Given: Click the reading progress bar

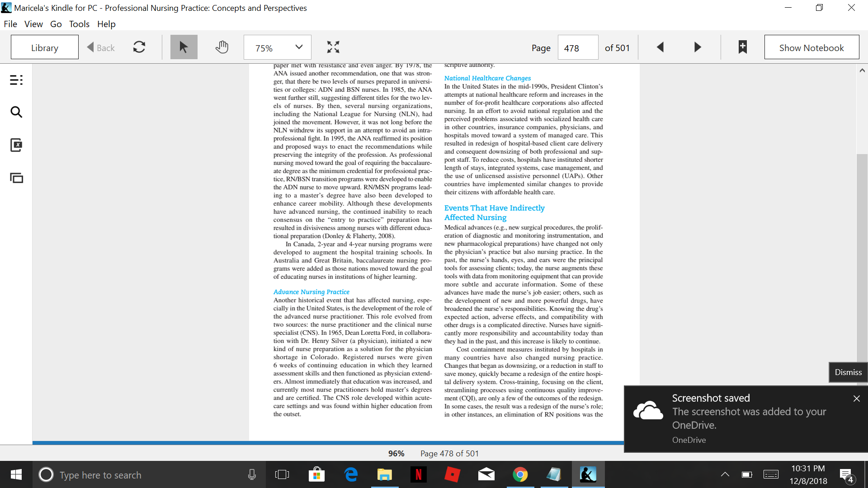Looking at the screenshot, I should [328, 443].
